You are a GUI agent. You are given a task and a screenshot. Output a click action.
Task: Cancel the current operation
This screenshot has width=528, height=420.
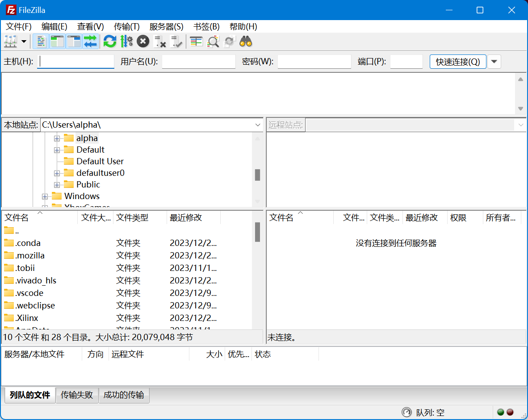tap(143, 42)
